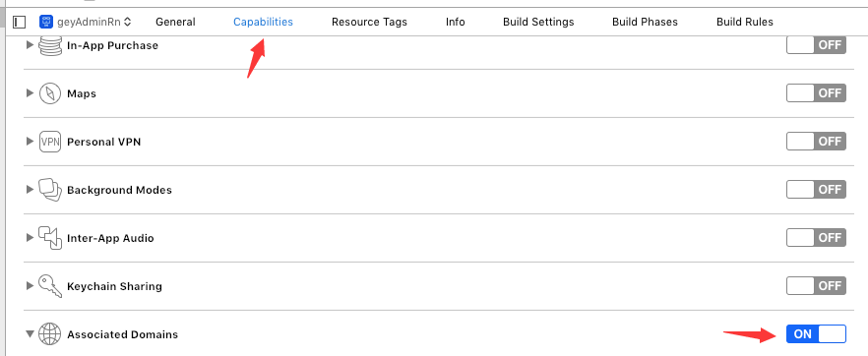Viewport: 868px width, 356px height.
Task: Go to the Build Phases tab
Action: pos(645,22)
